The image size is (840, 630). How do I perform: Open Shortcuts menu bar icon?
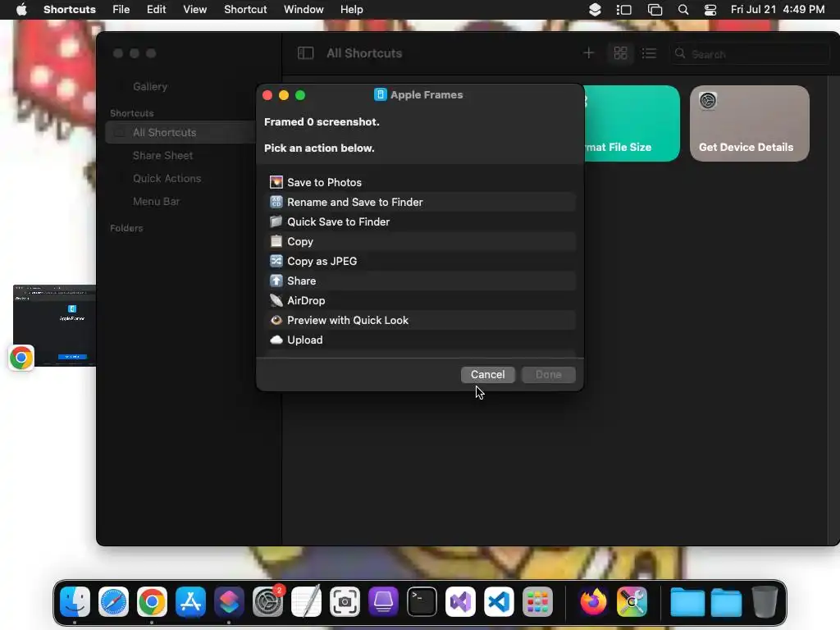[595, 10]
